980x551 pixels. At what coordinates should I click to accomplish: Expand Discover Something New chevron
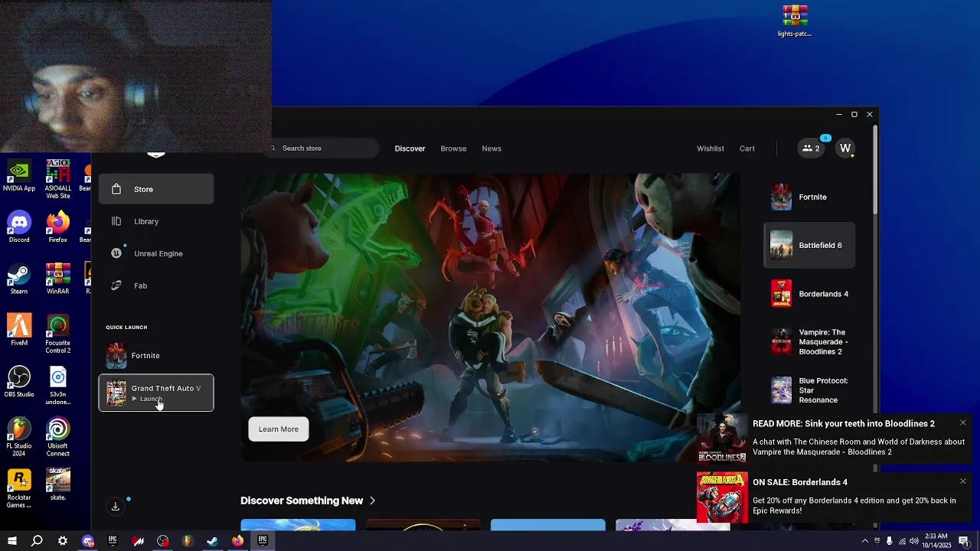(x=373, y=500)
